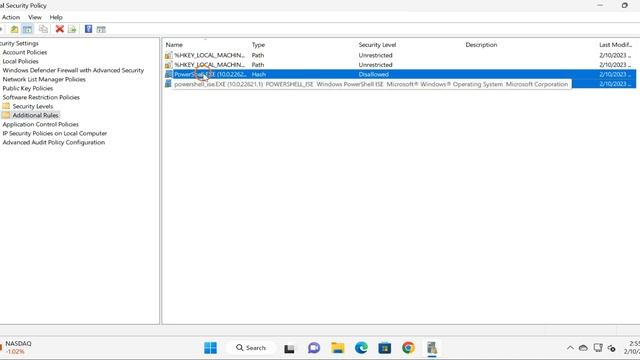640x360 pixels.
Task: Click the Copy toolbar icon
Action: coord(43,29)
